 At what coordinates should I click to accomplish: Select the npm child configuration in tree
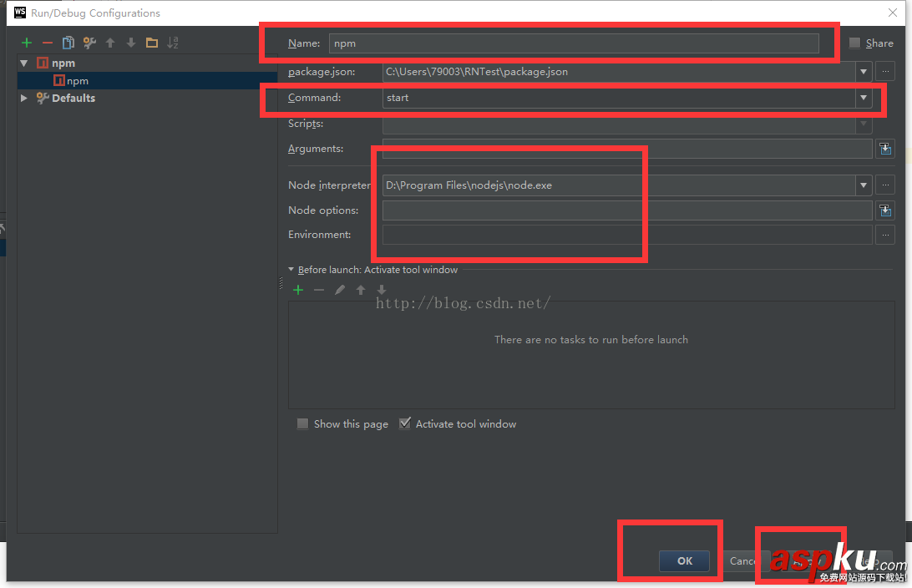pos(77,81)
